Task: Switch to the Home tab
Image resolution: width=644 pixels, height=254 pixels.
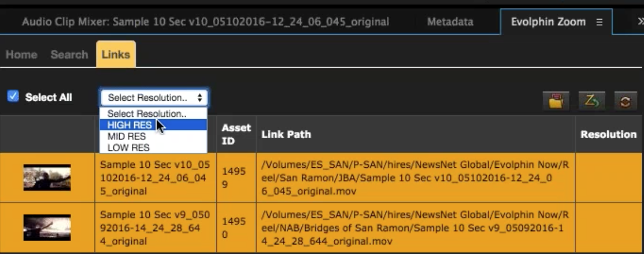Action: pyautogui.click(x=21, y=55)
